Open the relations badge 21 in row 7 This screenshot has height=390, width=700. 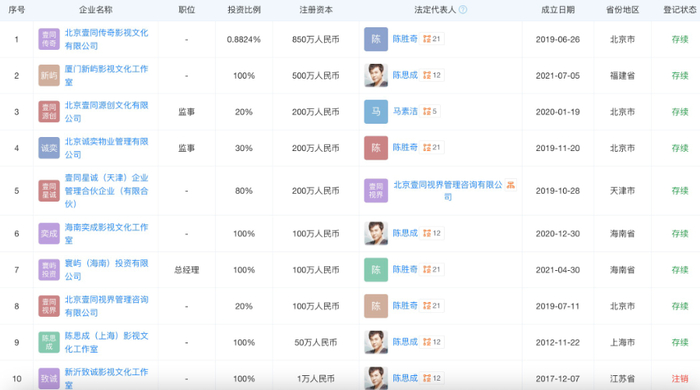click(432, 269)
